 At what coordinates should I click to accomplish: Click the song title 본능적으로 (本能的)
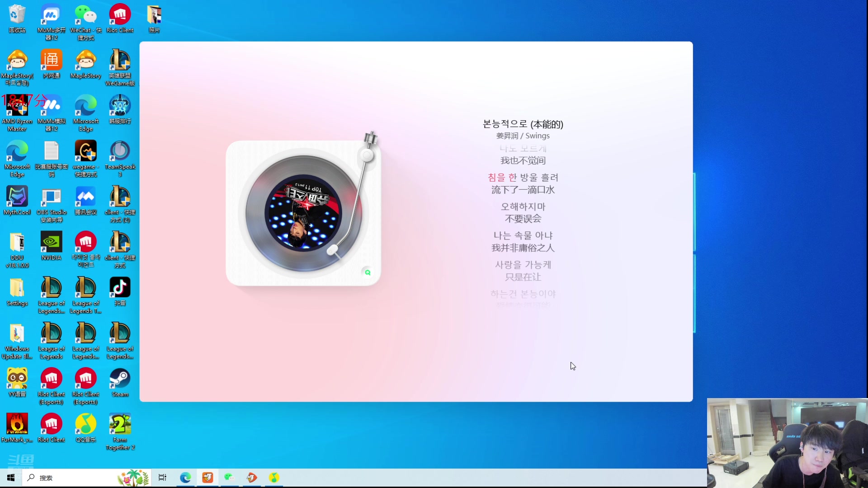click(523, 124)
